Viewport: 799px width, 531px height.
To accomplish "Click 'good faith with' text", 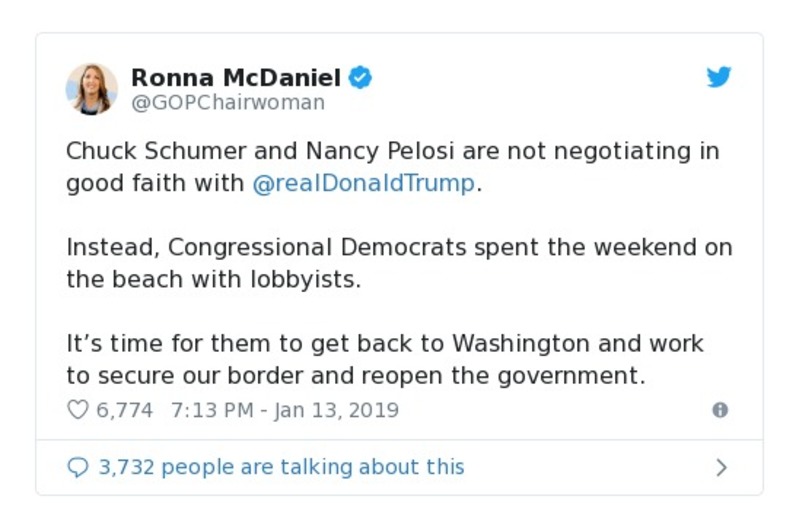I will point(155,184).
